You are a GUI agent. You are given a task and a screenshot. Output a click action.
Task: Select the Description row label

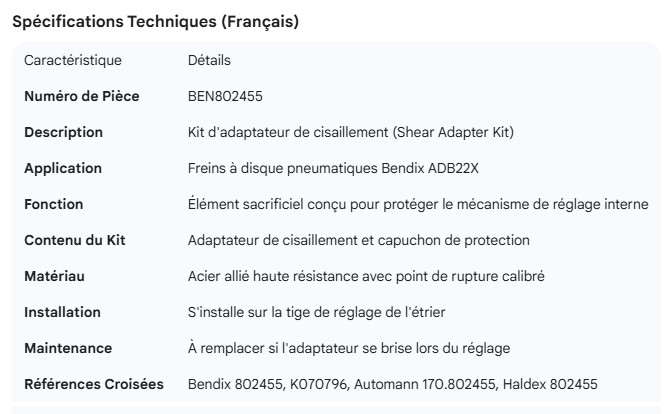click(x=63, y=132)
